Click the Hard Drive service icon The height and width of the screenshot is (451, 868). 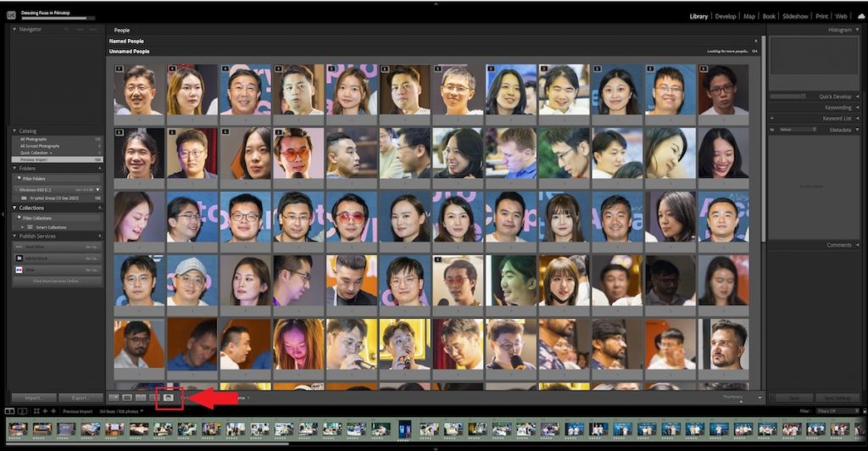coord(19,247)
